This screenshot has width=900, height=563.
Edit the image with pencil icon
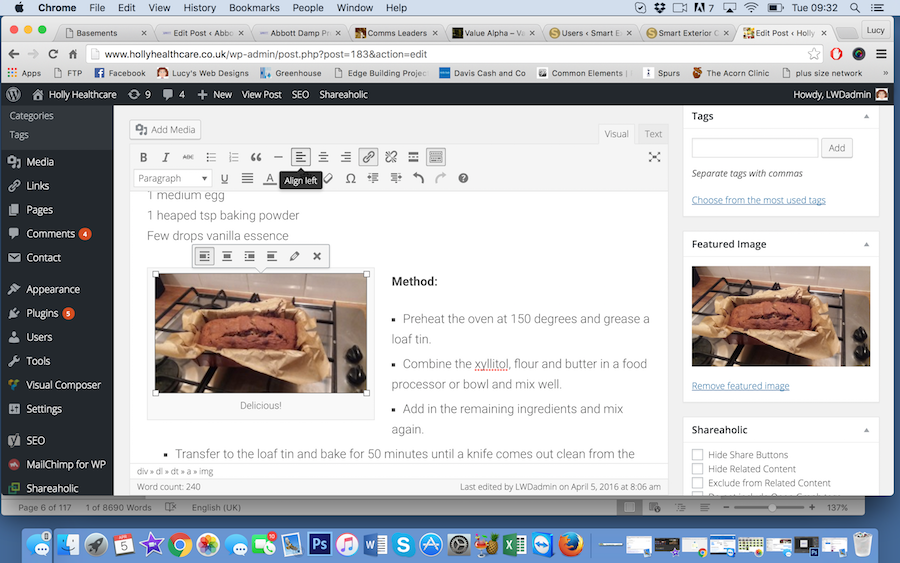pos(294,256)
